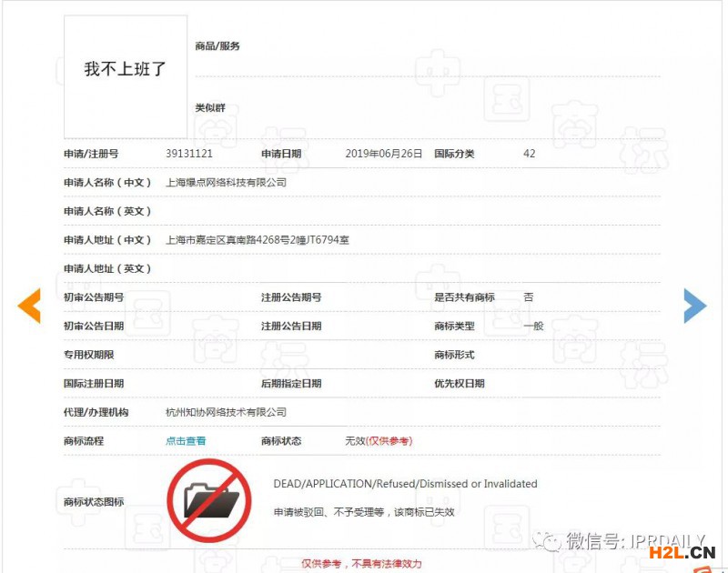Select agency 杭州知协网络技术有限公司
This screenshot has width=728, height=573.
pyautogui.click(x=226, y=412)
